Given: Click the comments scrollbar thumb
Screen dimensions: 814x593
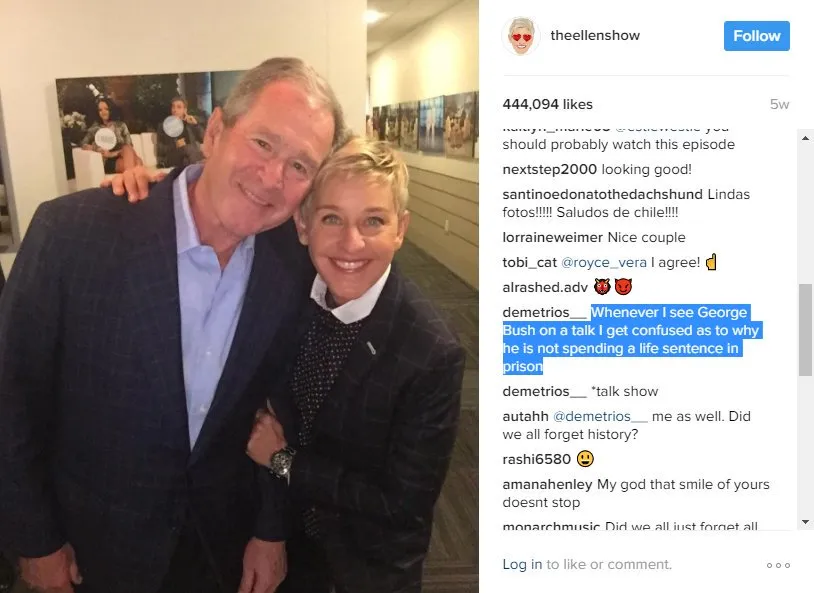Looking at the screenshot, I should pos(805,330).
